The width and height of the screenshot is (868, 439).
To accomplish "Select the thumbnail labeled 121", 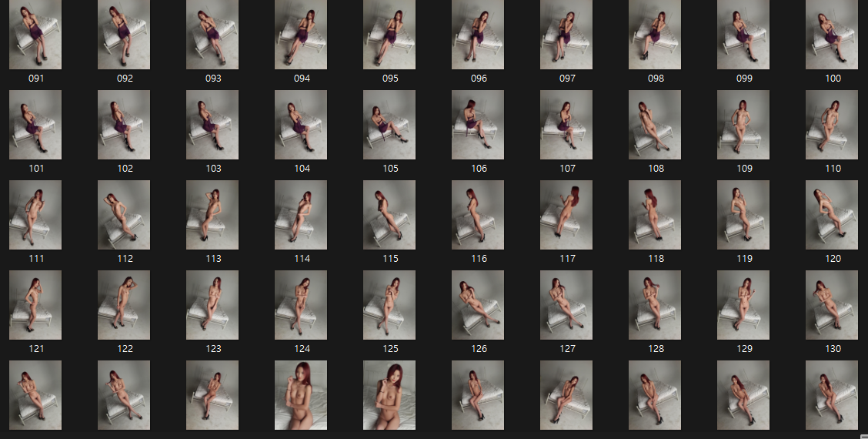I will tap(35, 305).
